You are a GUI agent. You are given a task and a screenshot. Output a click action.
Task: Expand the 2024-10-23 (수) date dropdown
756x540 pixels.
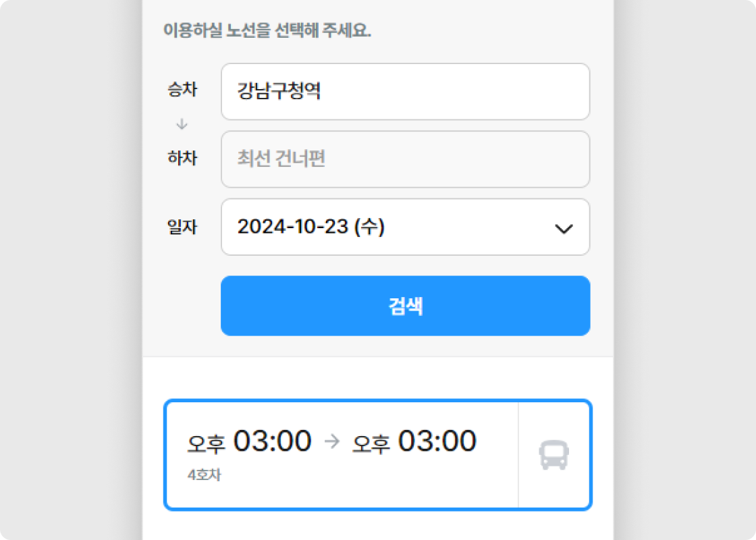click(x=406, y=227)
